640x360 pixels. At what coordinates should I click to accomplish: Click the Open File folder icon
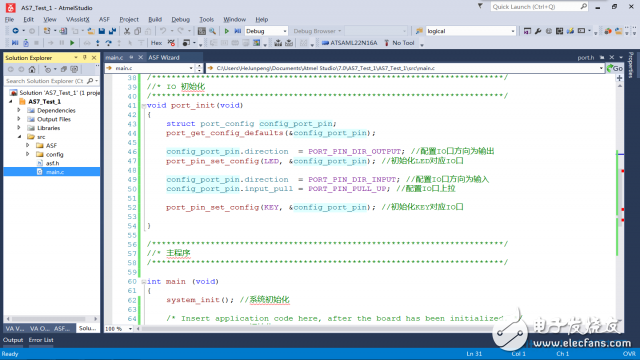point(91,31)
